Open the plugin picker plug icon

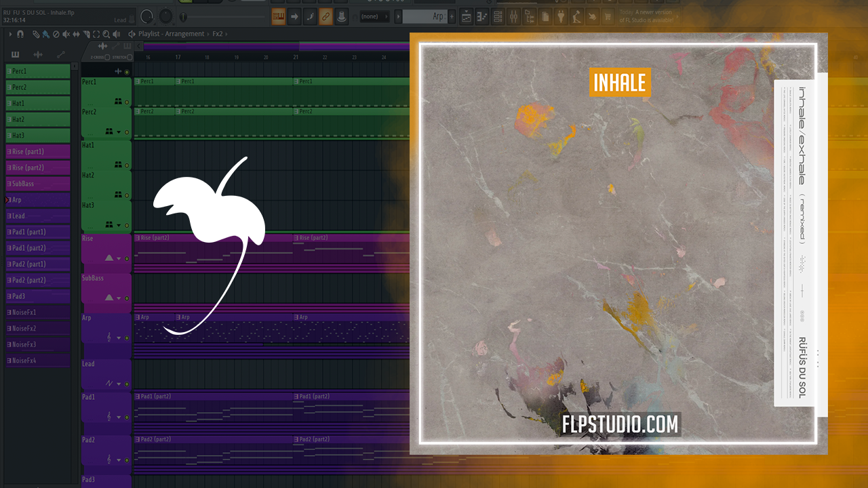561,16
